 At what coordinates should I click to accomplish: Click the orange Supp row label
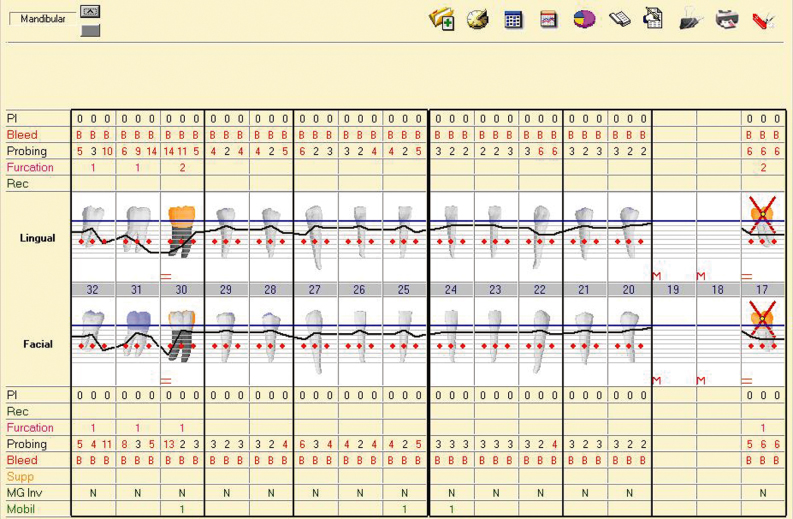click(x=20, y=477)
